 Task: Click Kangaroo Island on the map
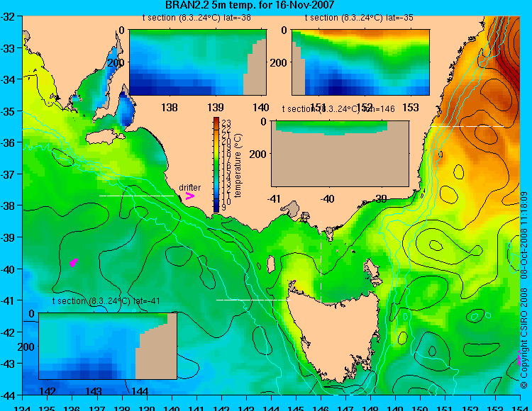[106, 137]
